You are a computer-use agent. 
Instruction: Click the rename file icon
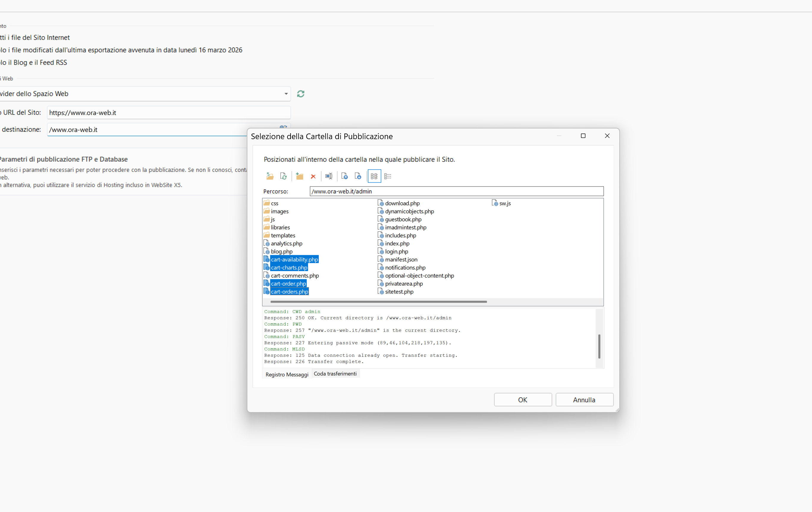329,176
